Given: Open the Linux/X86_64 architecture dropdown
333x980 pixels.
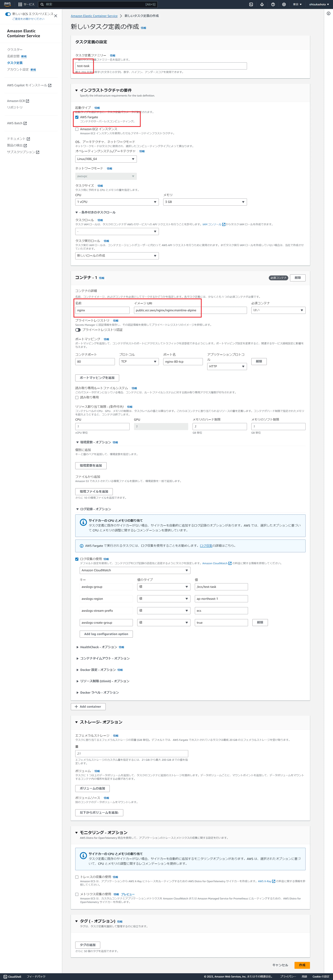Looking at the screenshot, I should pyautogui.click(x=106, y=159).
